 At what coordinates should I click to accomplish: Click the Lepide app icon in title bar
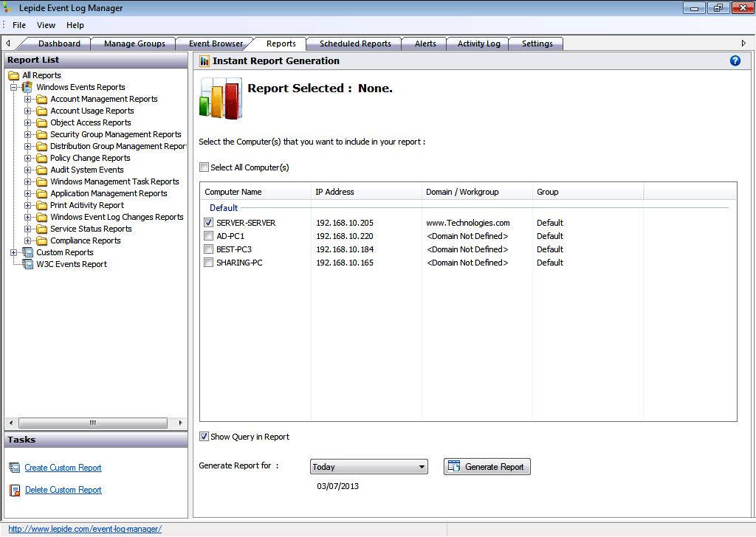7,7
